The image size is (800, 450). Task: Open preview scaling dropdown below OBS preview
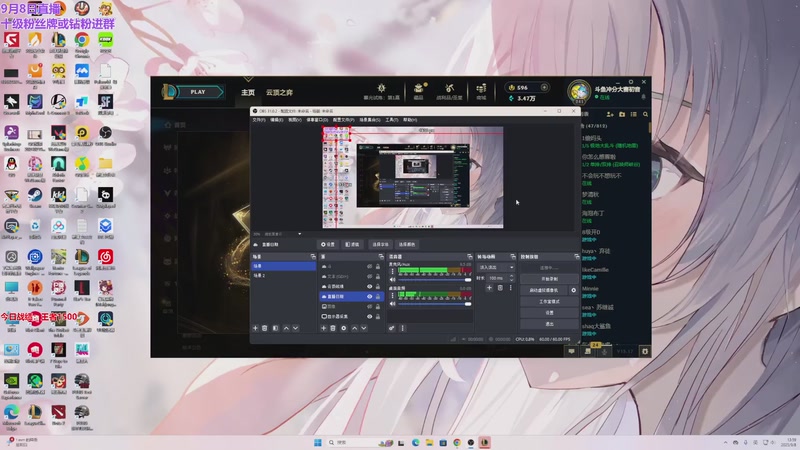[x=299, y=234]
